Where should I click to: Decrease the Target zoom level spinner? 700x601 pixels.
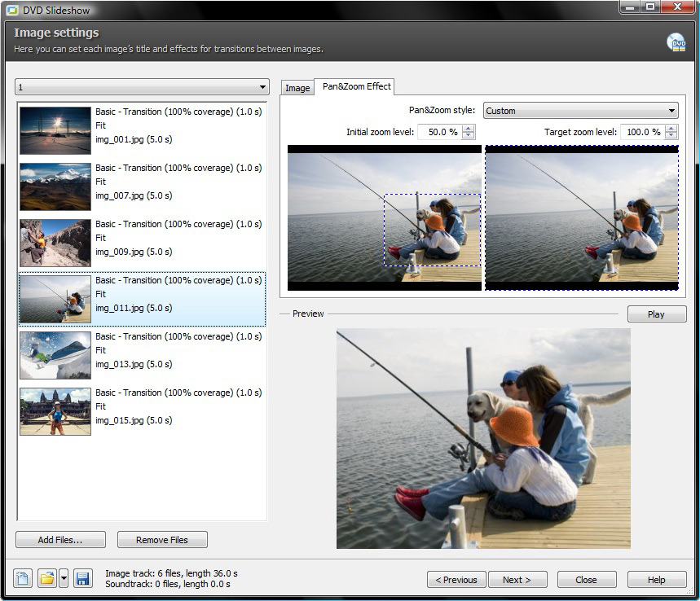[x=671, y=136]
